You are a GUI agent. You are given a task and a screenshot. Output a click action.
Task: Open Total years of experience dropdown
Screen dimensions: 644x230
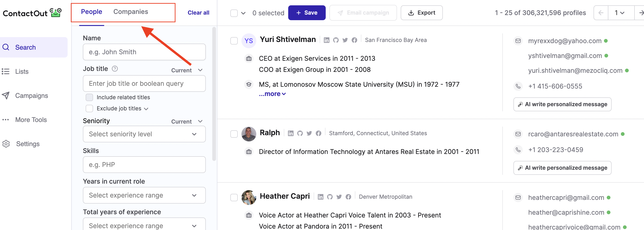click(x=144, y=224)
